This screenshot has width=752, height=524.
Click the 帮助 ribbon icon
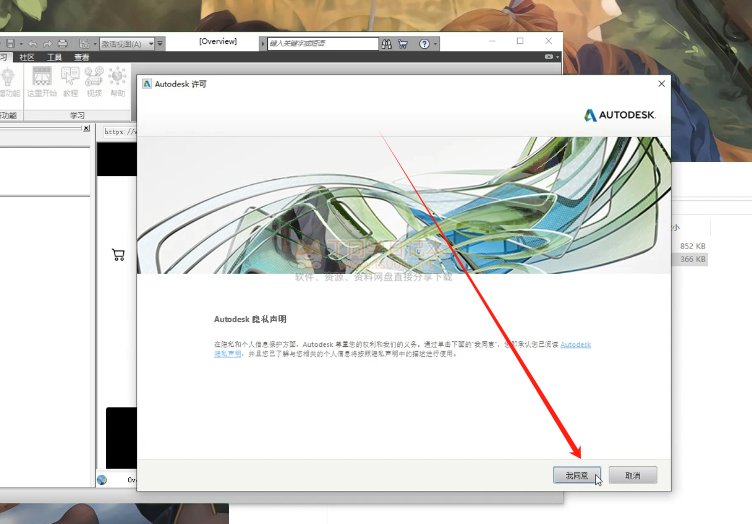(118, 81)
